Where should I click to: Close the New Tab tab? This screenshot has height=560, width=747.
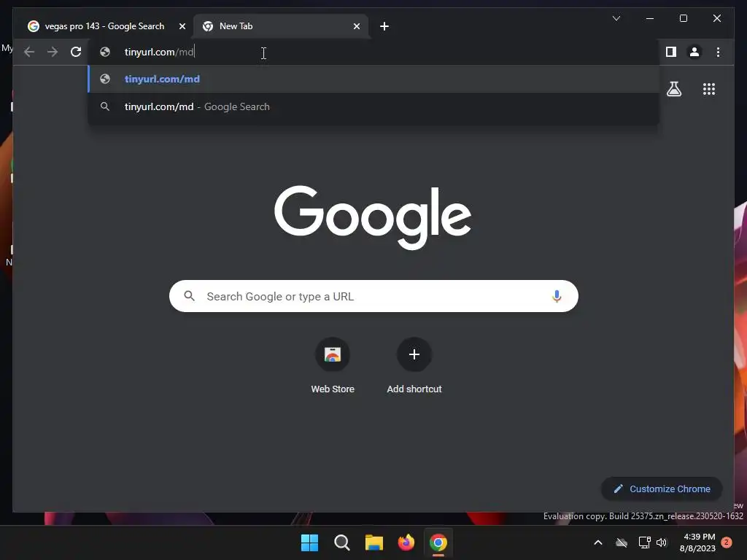[x=356, y=26]
